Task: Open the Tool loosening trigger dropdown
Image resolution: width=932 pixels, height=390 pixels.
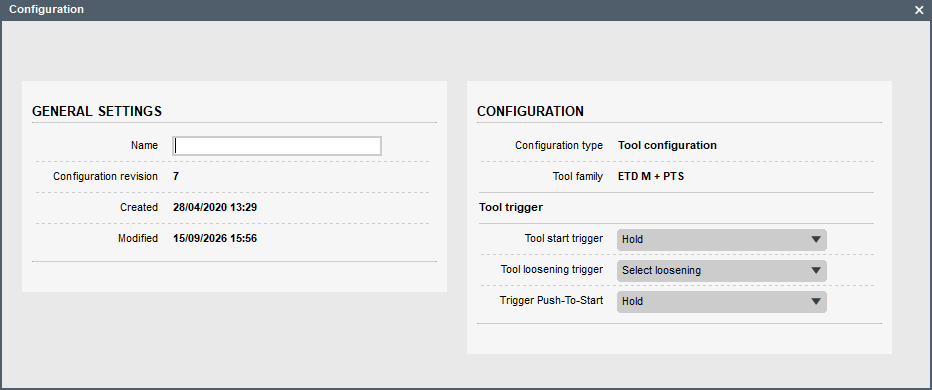Action: [x=722, y=271]
